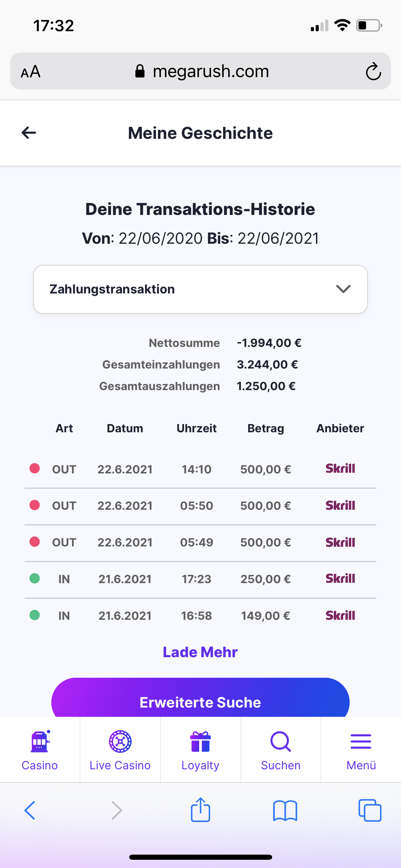Viewport: 401px width, 868px height.
Task: Navigate back with Safari back chevron
Action: coord(30,811)
